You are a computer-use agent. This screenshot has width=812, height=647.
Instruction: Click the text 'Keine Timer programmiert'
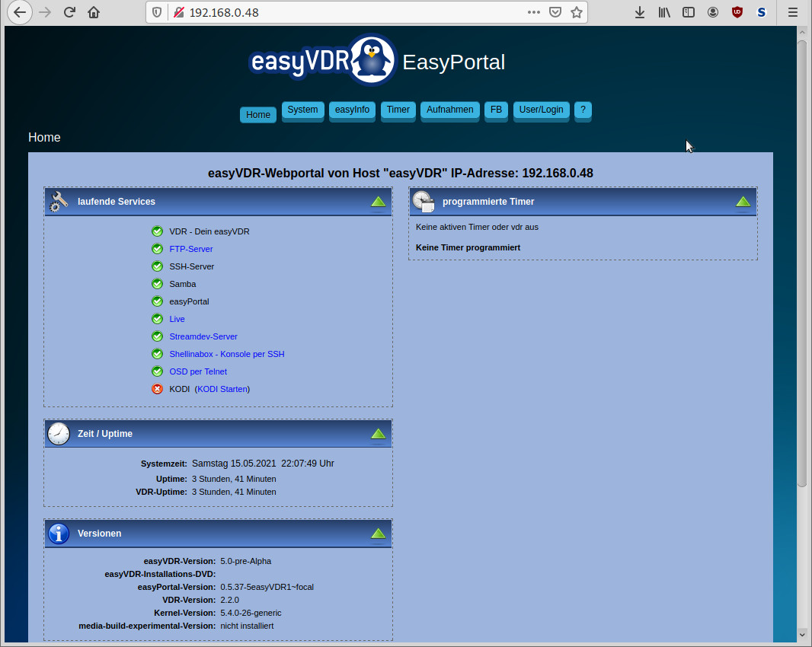pos(468,247)
